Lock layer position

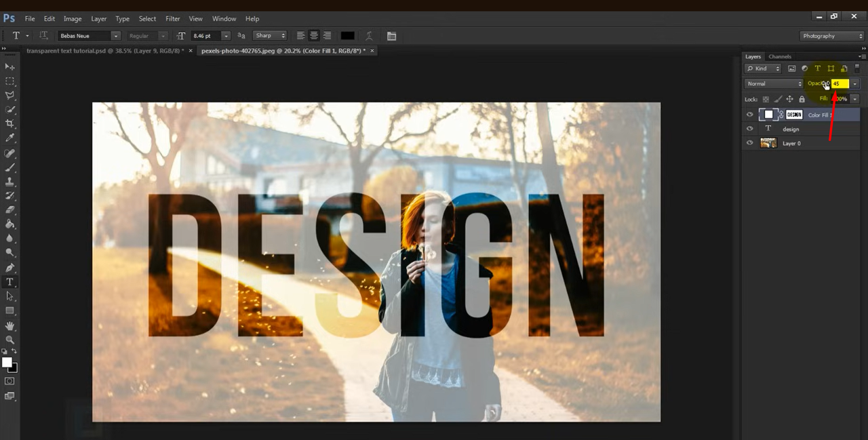point(789,99)
